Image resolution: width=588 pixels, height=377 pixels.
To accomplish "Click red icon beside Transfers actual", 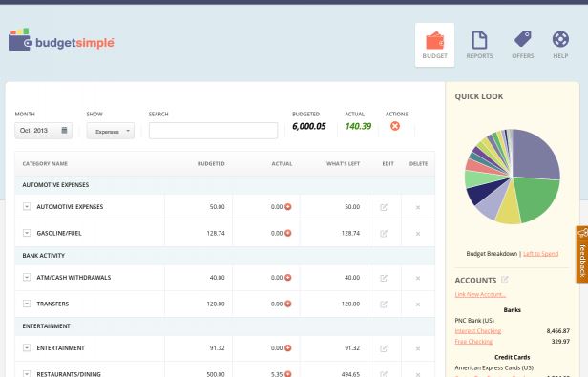I will pyautogui.click(x=288, y=304).
